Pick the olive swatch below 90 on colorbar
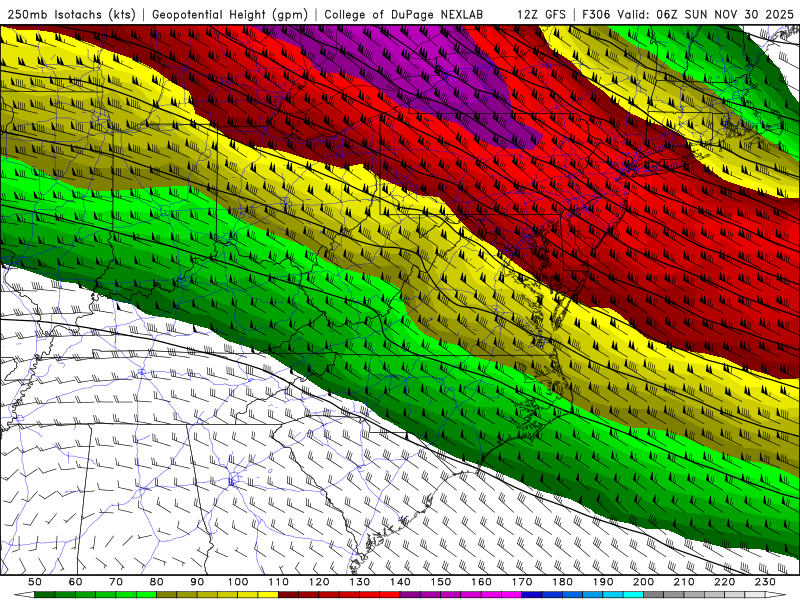 pyautogui.click(x=187, y=595)
